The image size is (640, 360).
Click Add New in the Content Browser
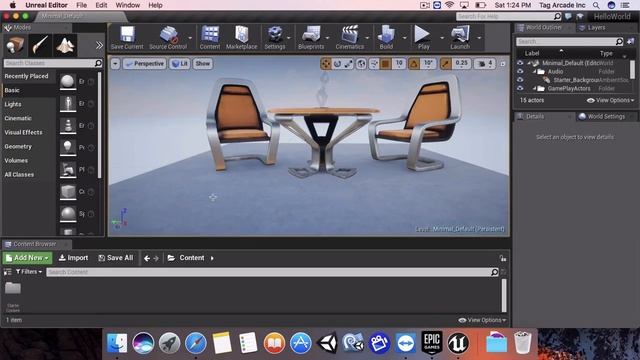tap(27, 258)
